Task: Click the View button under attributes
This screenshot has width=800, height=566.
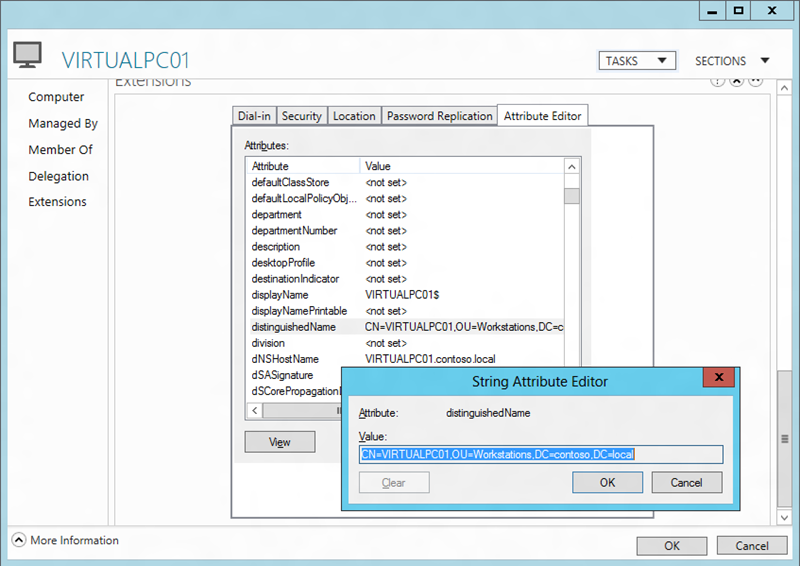Action: (279, 442)
